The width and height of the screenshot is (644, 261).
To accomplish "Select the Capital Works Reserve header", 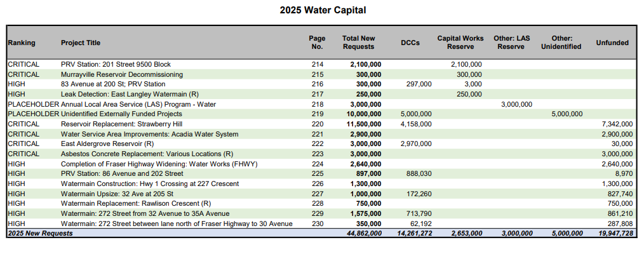I will [460, 43].
